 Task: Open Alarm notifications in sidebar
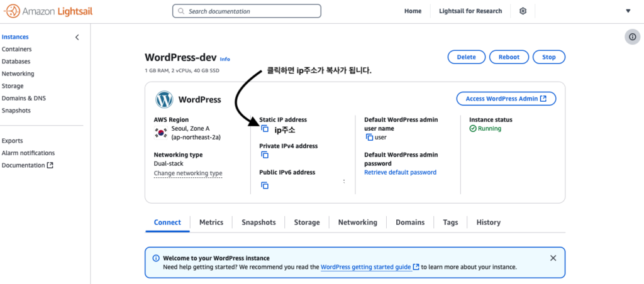[28, 153]
